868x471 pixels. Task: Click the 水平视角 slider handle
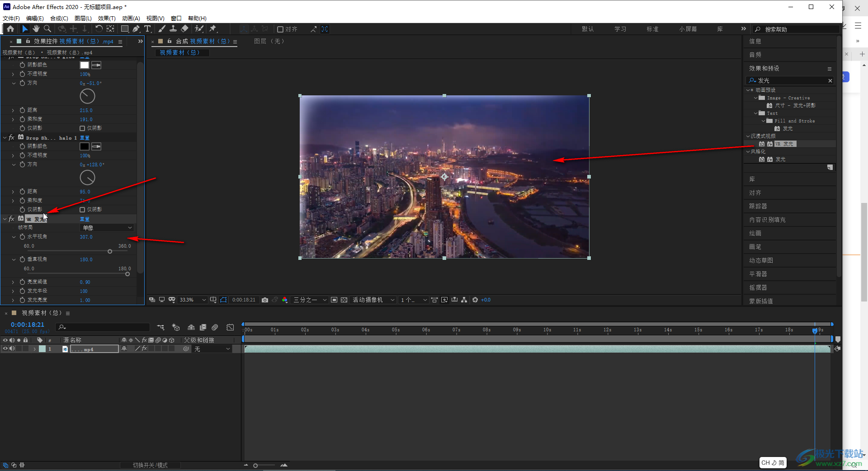[110, 251]
